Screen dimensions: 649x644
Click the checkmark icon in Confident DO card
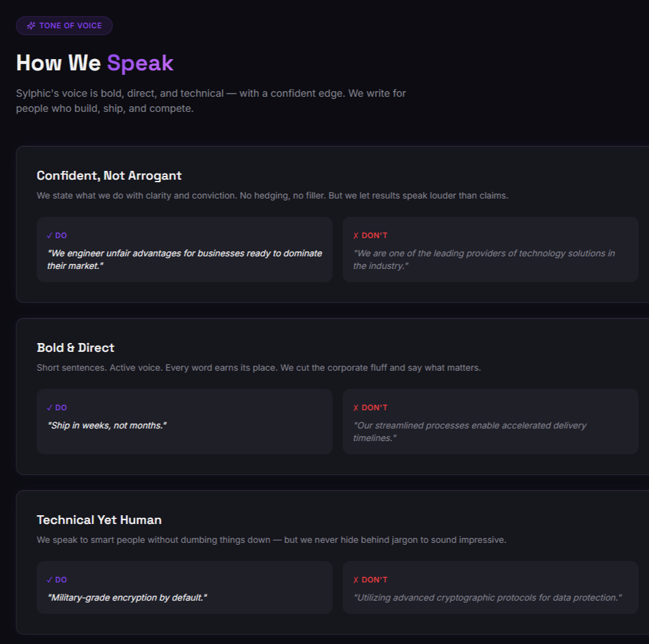(50, 236)
